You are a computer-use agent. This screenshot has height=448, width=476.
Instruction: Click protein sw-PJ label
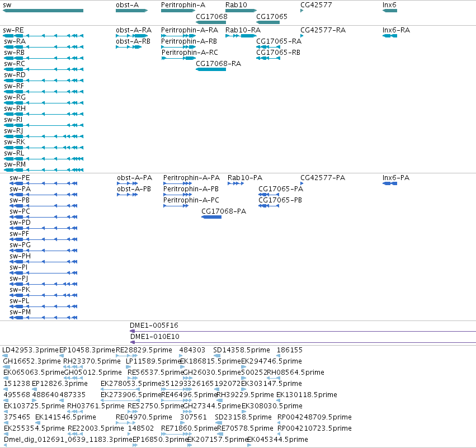click(18, 279)
